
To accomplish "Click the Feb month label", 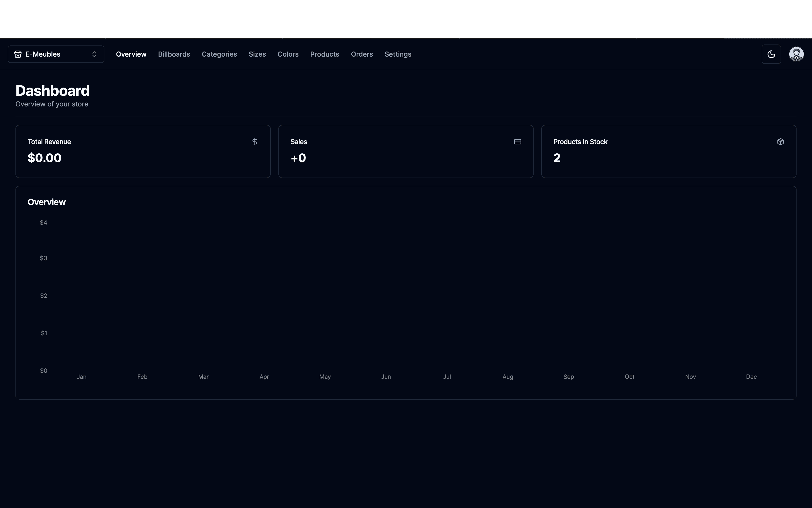I will (x=142, y=377).
